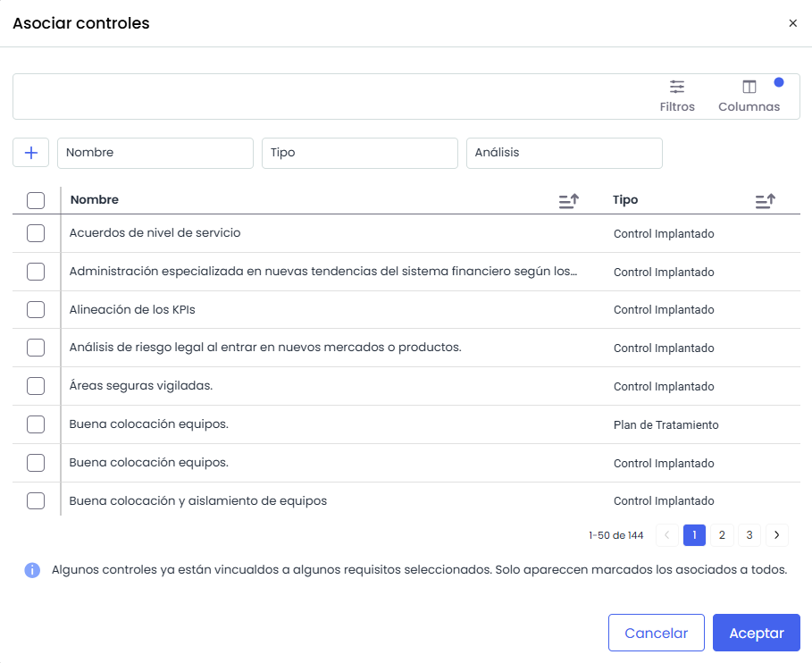This screenshot has width=812, height=663.
Task: Go to page 3 of results
Action: click(749, 535)
